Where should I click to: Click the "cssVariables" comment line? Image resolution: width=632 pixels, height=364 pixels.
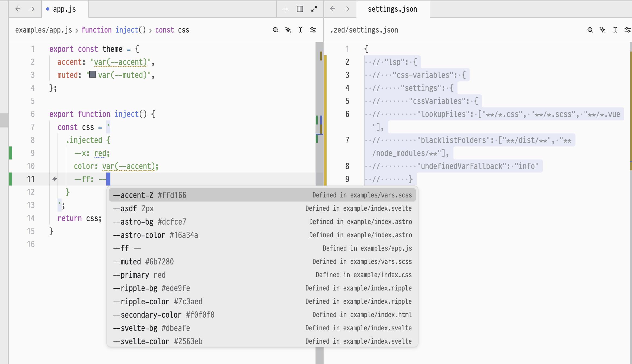pos(423,101)
